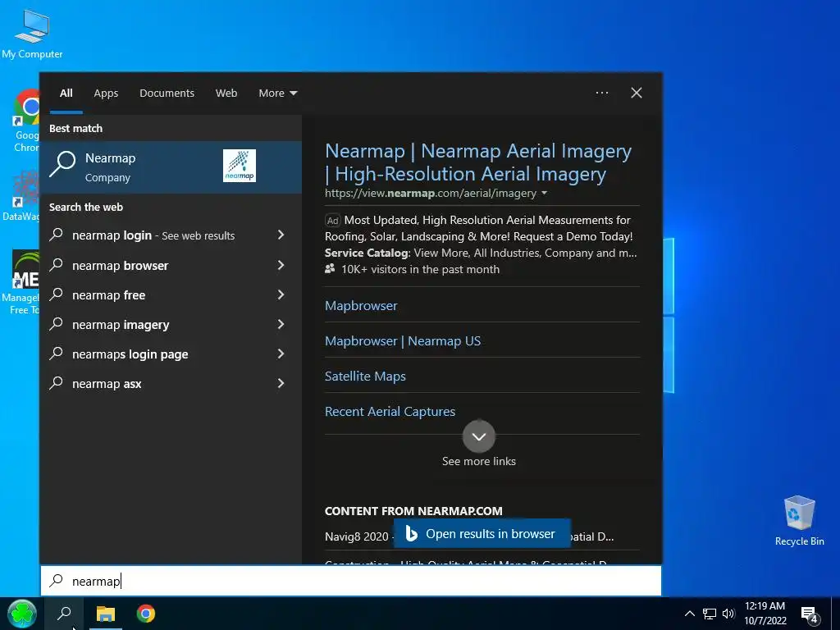The width and height of the screenshot is (840, 630).
Task: Open the search options ellipsis menu
Action: click(x=602, y=93)
